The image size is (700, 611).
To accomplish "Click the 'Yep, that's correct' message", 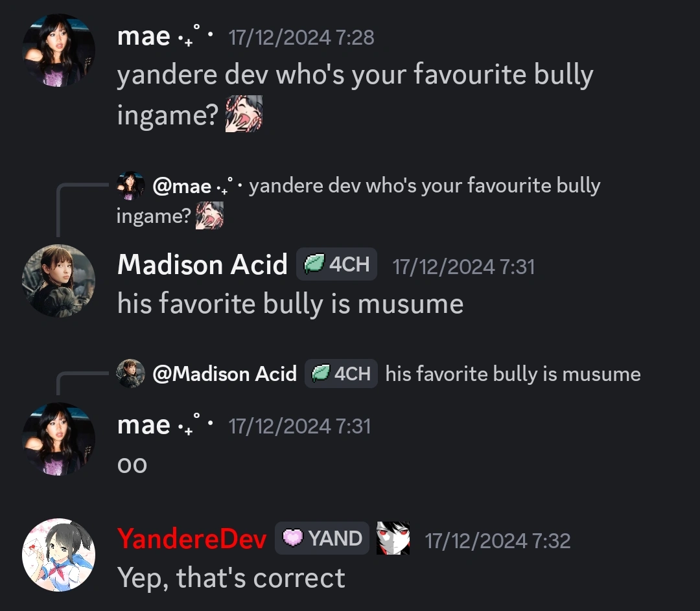I will point(231,579).
